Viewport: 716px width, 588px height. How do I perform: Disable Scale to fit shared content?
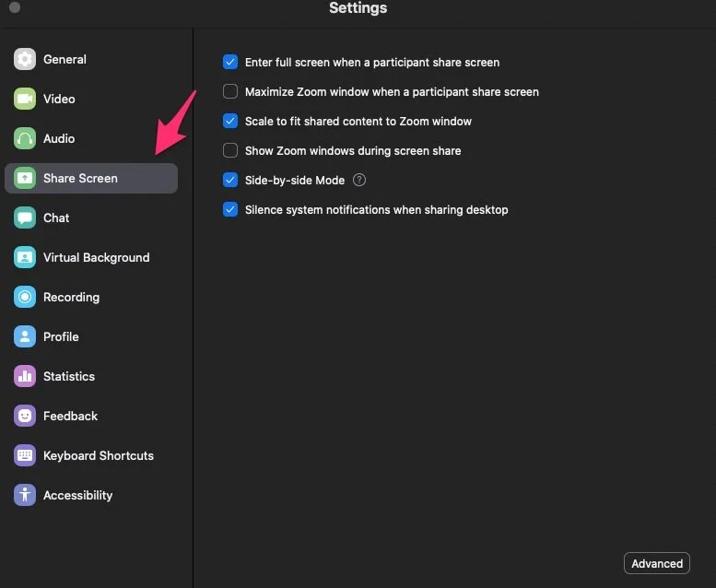(230, 121)
